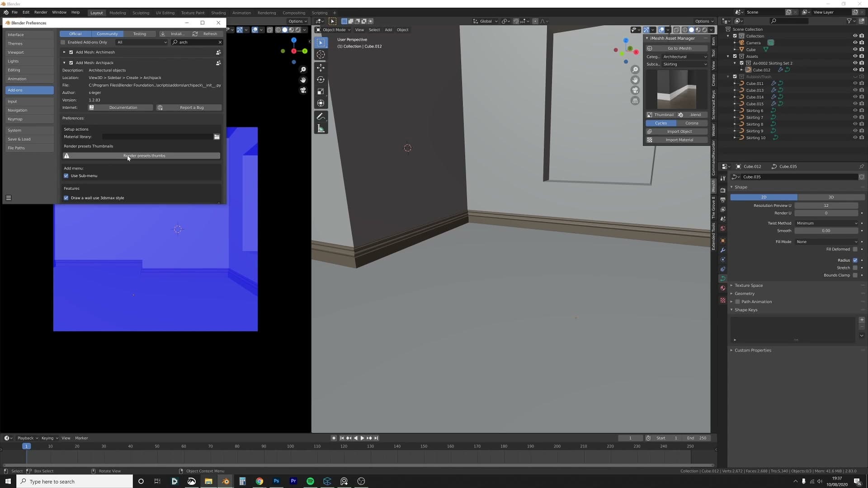Image resolution: width=868 pixels, height=488 pixels.
Task: Open the material library folder browser
Action: click(217, 137)
